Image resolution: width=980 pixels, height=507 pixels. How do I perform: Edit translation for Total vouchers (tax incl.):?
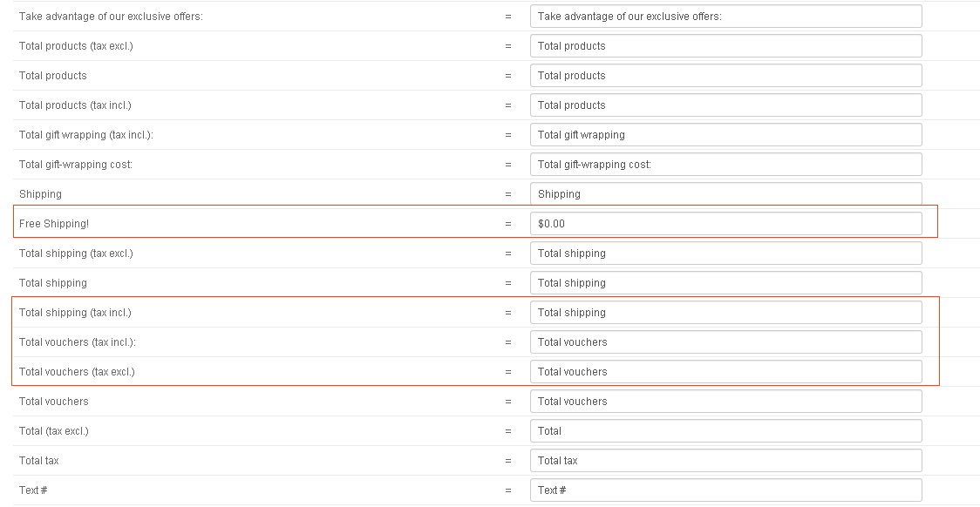click(x=725, y=342)
